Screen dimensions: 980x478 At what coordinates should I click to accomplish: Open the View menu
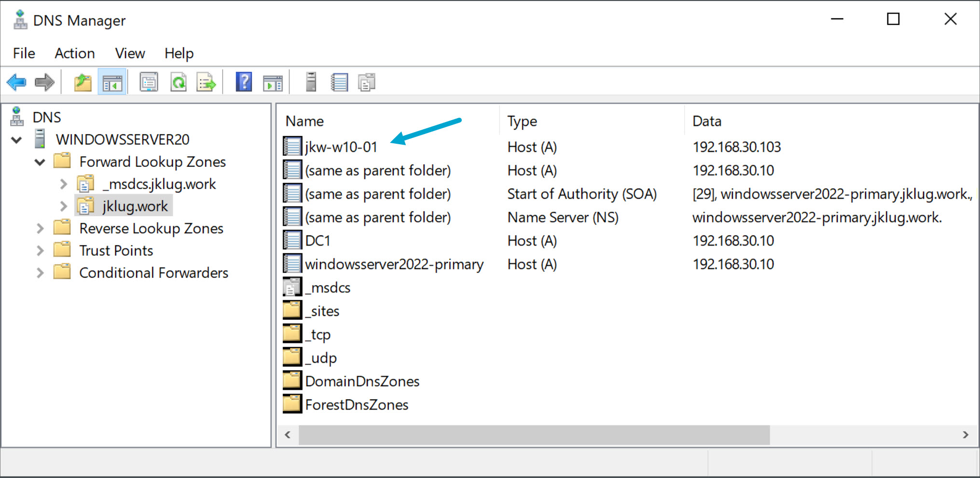(129, 53)
